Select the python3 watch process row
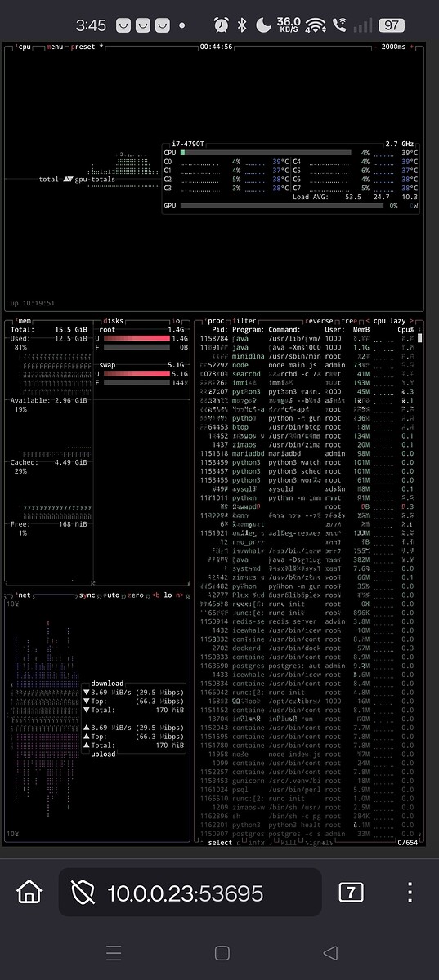 [x=307, y=462]
